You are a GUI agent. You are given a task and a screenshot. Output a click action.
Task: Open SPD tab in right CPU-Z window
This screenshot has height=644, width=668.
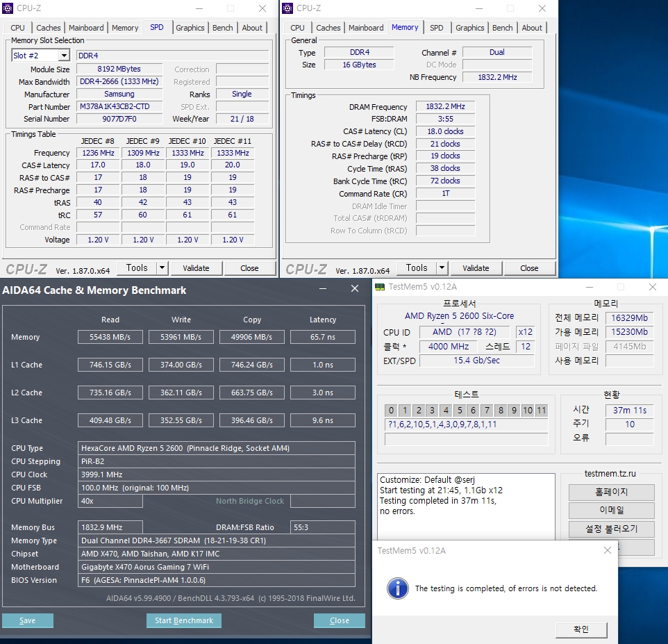coord(436,28)
